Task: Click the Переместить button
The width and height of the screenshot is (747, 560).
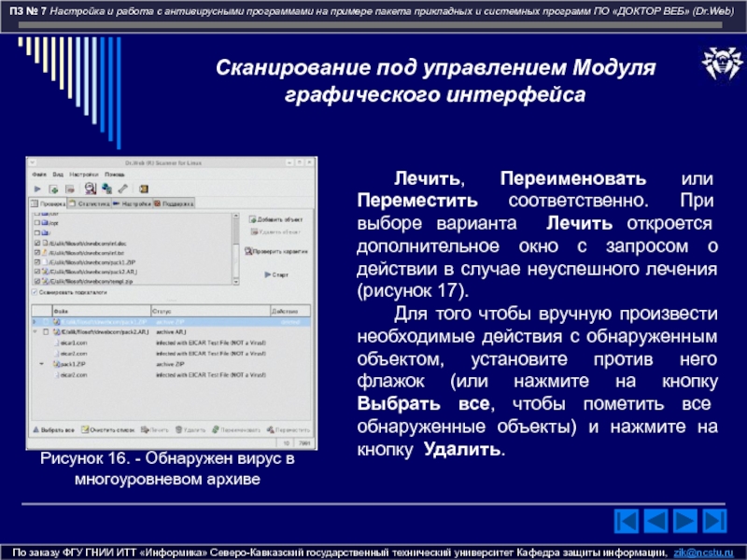Action: click(x=289, y=430)
